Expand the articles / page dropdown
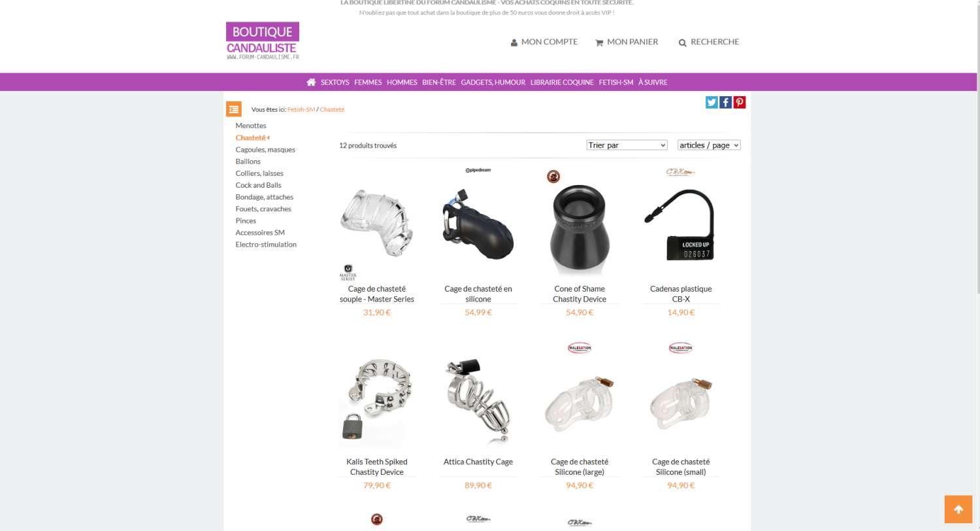 tap(709, 145)
